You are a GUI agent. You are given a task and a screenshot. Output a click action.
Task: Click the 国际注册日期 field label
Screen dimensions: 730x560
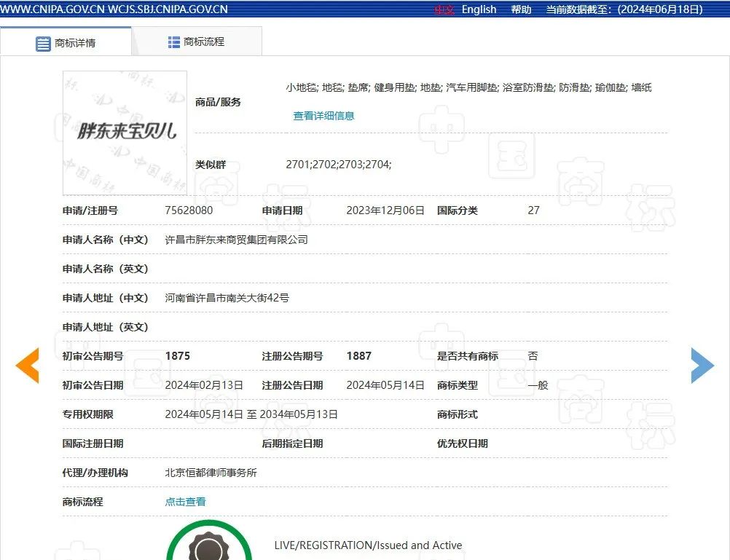[x=93, y=443]
